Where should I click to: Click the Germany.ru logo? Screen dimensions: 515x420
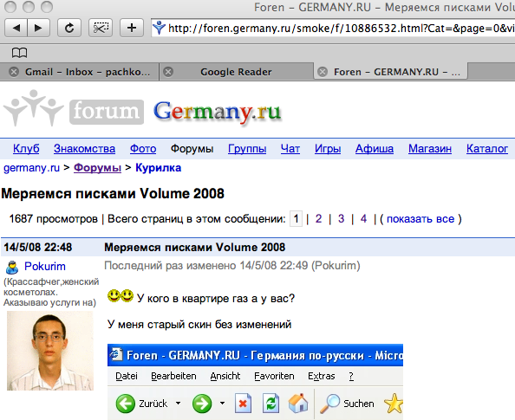[217, 112]
